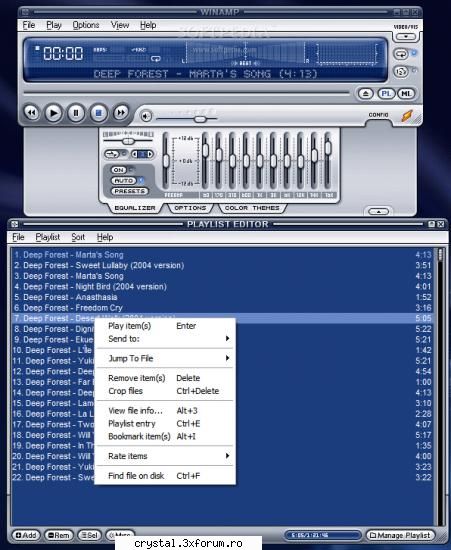The image size is (451, 550).
Task: Toggle the equalizer ON button
Action: click(119, 170)
